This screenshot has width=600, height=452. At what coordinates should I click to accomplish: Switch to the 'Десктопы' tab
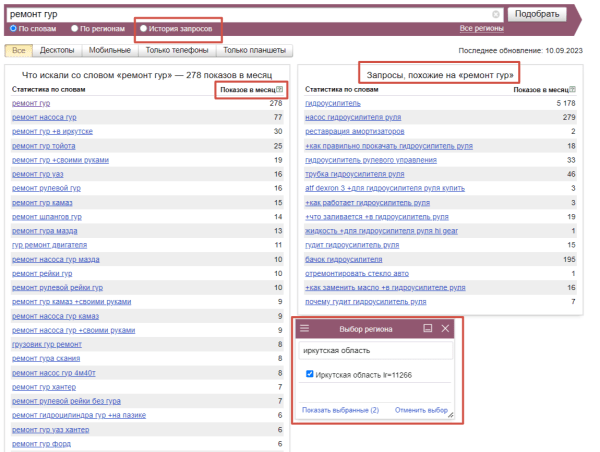point(56,49)
